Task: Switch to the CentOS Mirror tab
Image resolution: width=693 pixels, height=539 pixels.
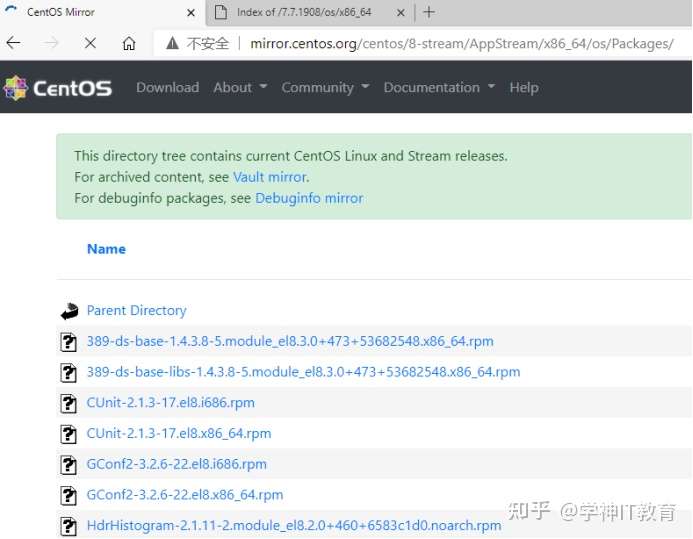Action: click(103, 12)
